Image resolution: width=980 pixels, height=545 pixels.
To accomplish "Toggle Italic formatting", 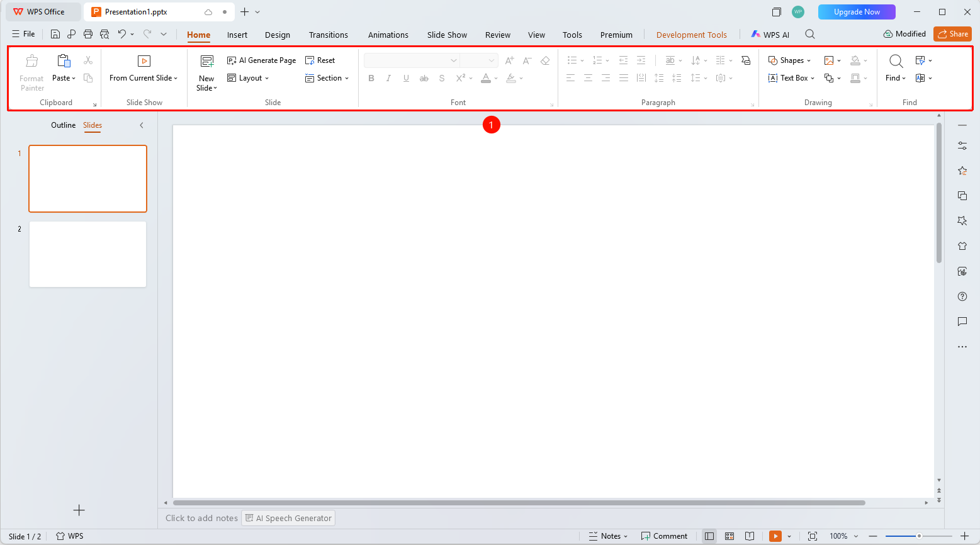I will click(388, 78).
